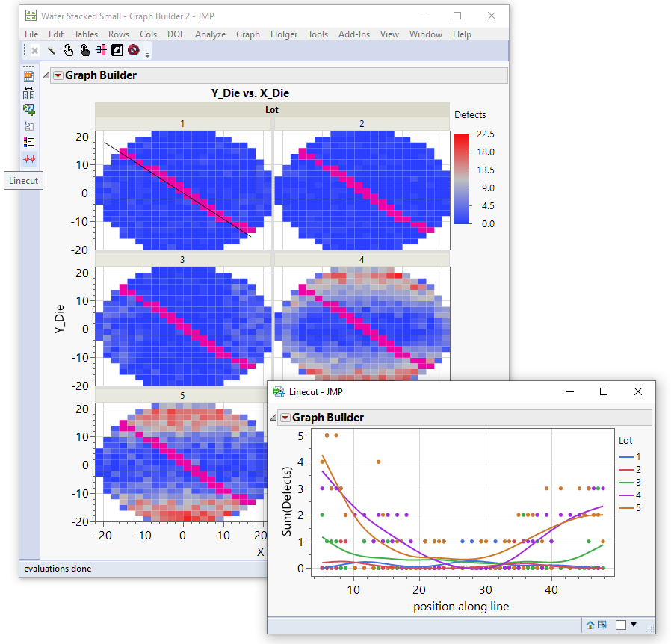Click the Lot 4 wafer panel header
Viewport: 671px width, 644px height.
362,260
